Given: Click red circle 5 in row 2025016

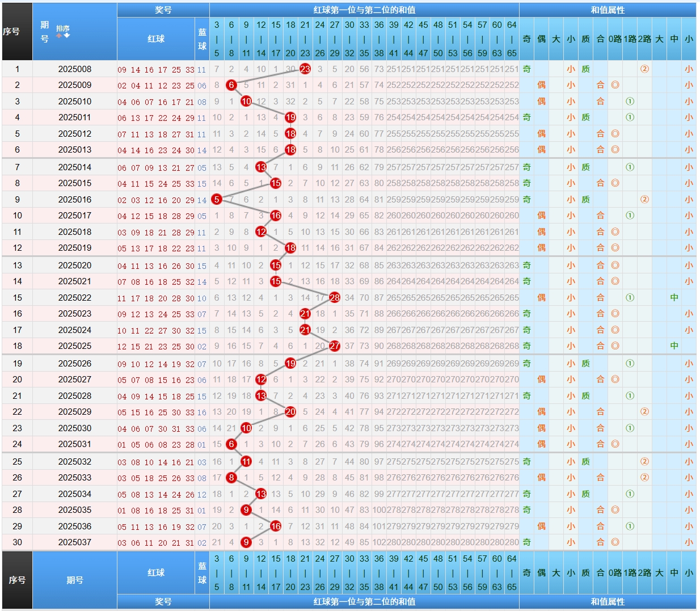Looking at the screenshot, I should pos(217,200).
